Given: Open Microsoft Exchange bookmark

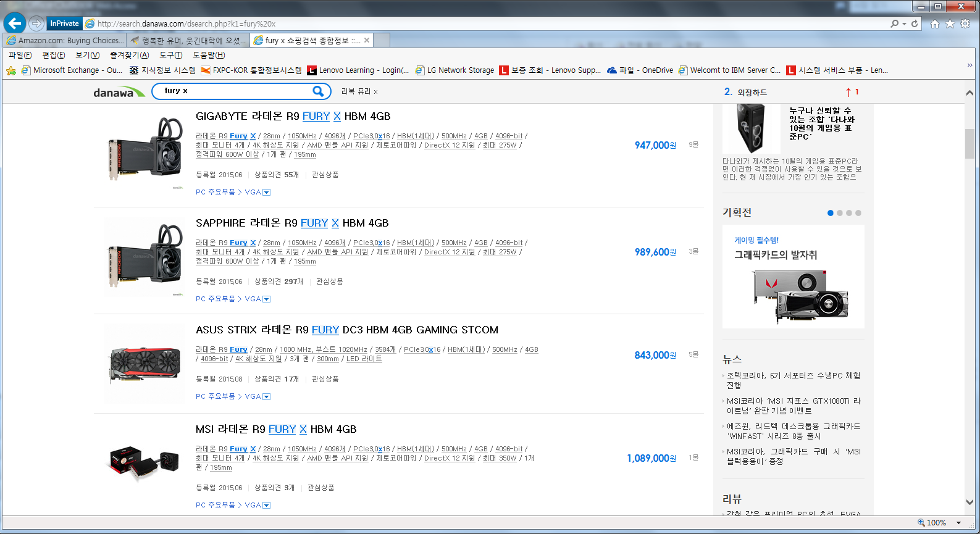Looking at the screenshot, I should pyautogui.click(x=72, y=70).
